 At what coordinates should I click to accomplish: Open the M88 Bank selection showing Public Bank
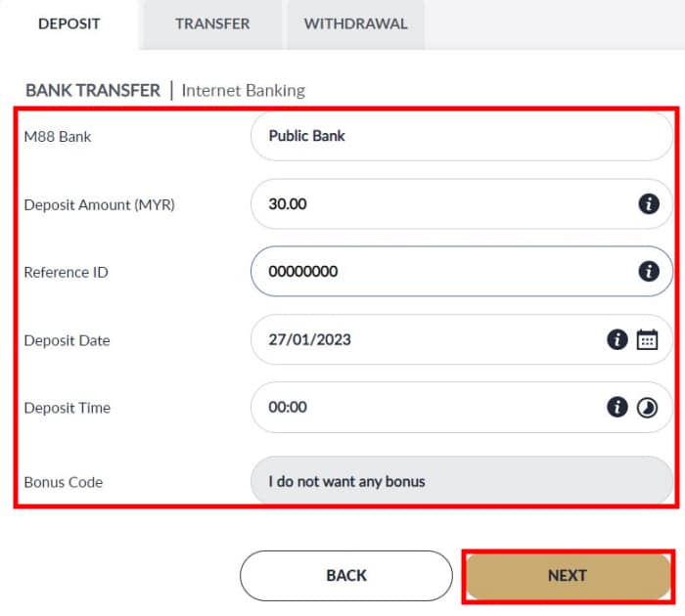pos(460,136)
